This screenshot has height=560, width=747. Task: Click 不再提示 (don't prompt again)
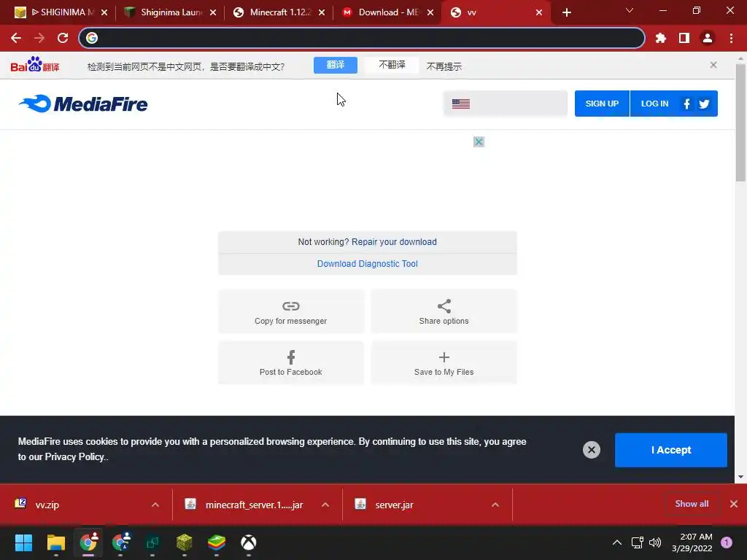444,66
